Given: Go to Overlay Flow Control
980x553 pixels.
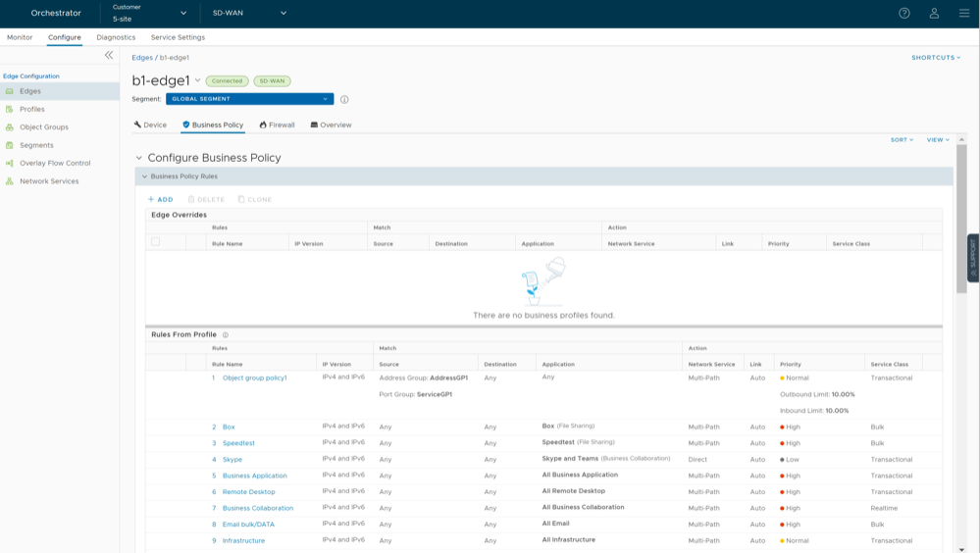Looking at the screenshot, I should coord(55,163).
